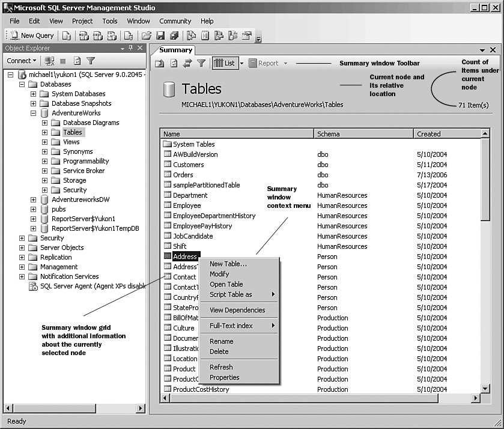504x429 pixels.
Task: Expand the AdventureworksDW database node
Action: coord(33,199)
